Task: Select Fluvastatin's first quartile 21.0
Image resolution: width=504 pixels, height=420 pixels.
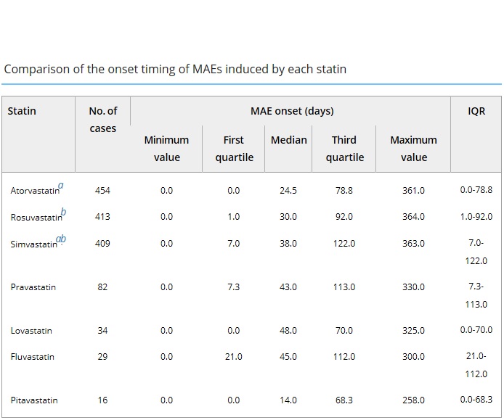Action: pos(234,357)
